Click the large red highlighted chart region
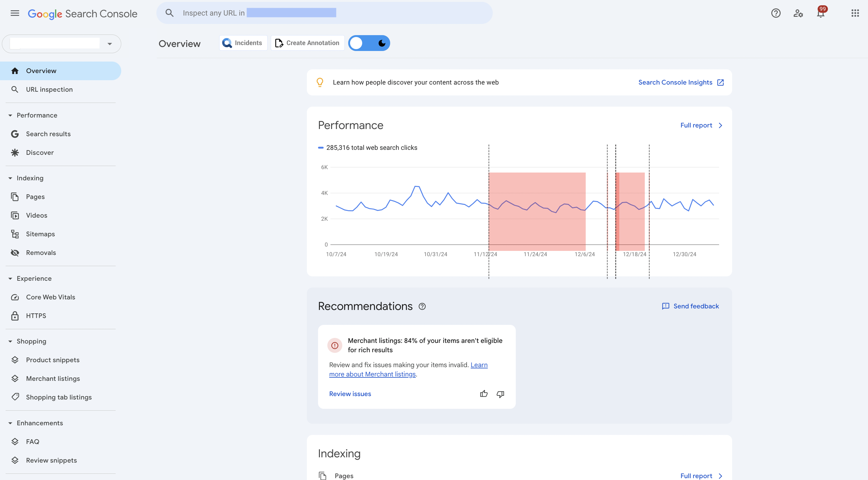868x480 pixels. pyautogui.click(x=537, y=229)
